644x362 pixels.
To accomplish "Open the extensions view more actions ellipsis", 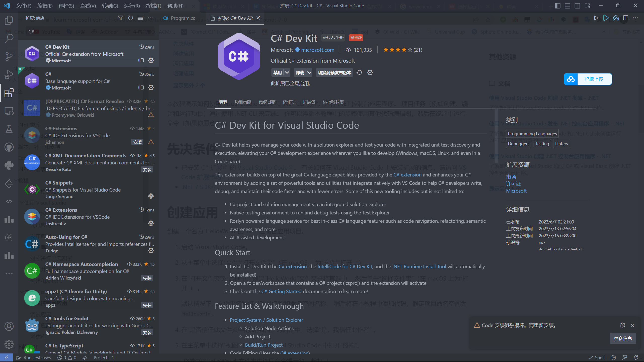I will click(150, 18).
